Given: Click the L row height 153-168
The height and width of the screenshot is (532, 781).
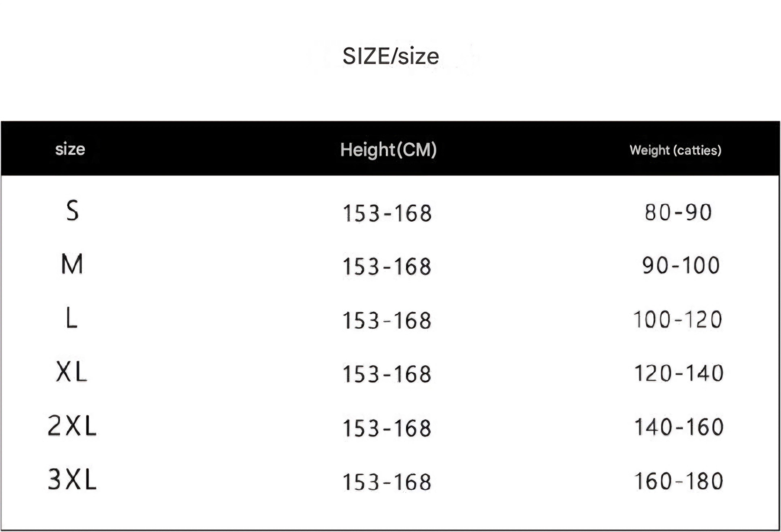Looking at the screenshot, I should [x=387, y=320].
